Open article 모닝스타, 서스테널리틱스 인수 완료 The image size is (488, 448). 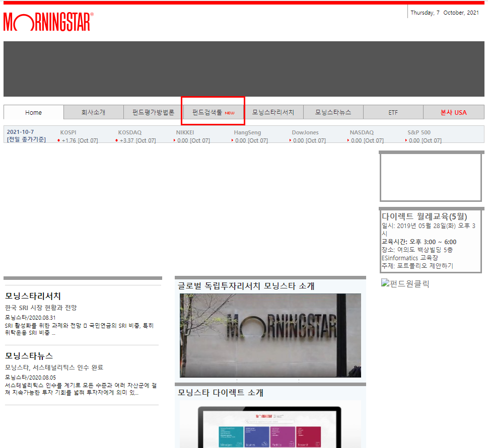(x=54, y=367)
